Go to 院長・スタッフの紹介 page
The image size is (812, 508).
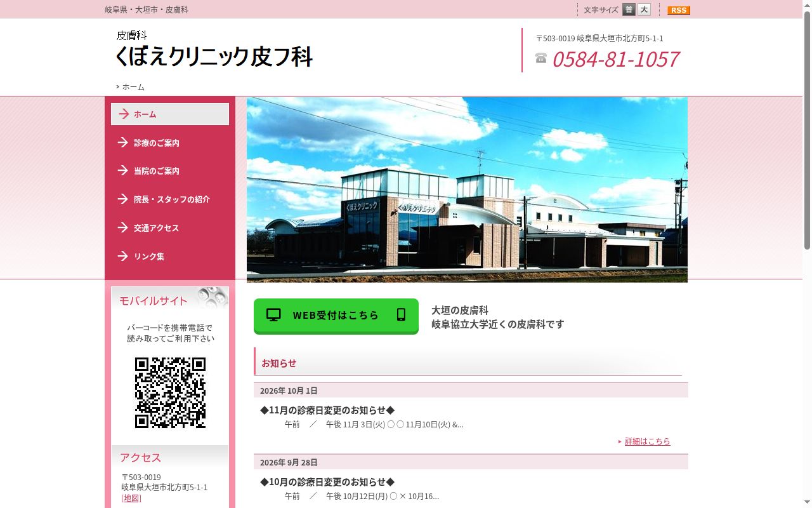tap(170, 199)
